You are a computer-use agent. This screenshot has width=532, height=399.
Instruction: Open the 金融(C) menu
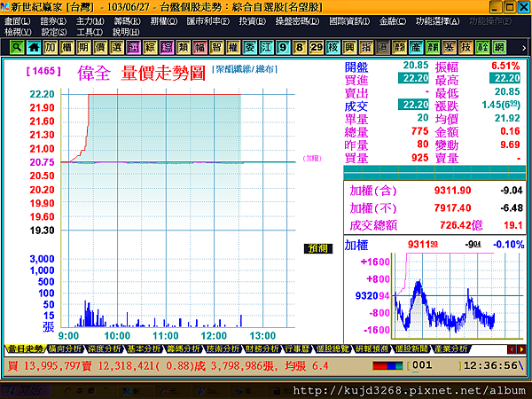(393, 21)
